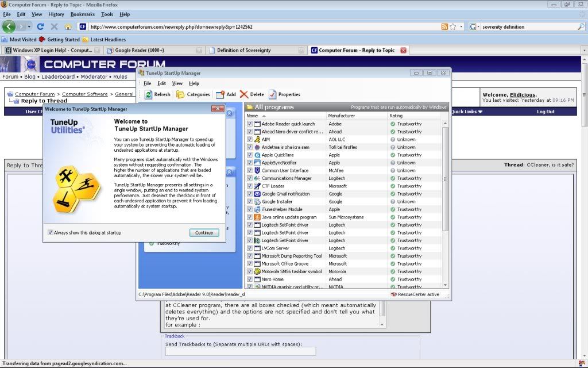Toggle the AppleSyncNotifier checkbox
This screenshot has height=368, width=588.
coord(250,163)
